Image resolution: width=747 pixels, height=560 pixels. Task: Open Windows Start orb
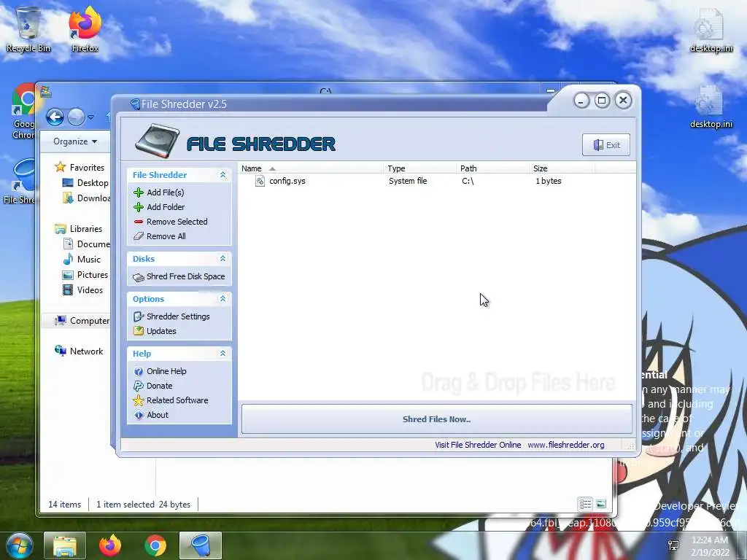(20, 545)
